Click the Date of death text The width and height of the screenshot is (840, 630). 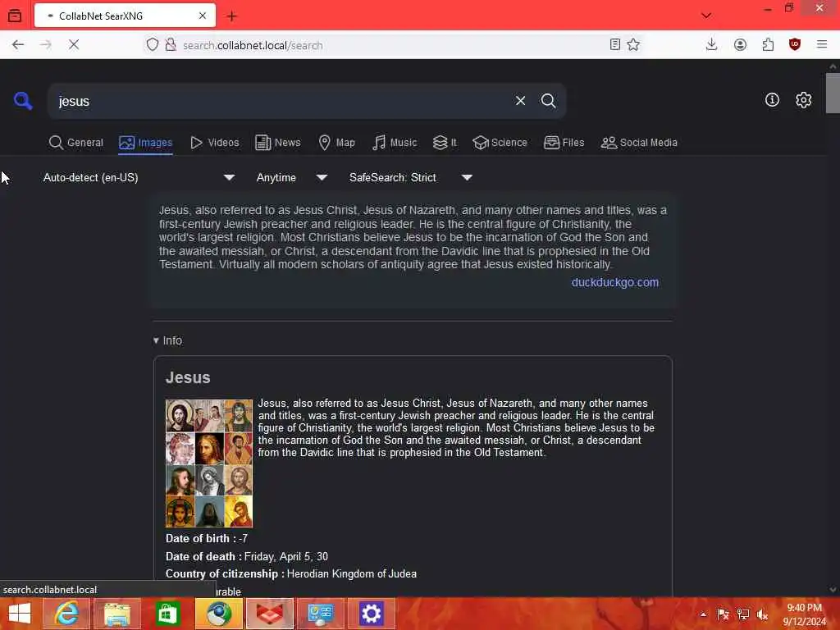[x=247, y=557]
